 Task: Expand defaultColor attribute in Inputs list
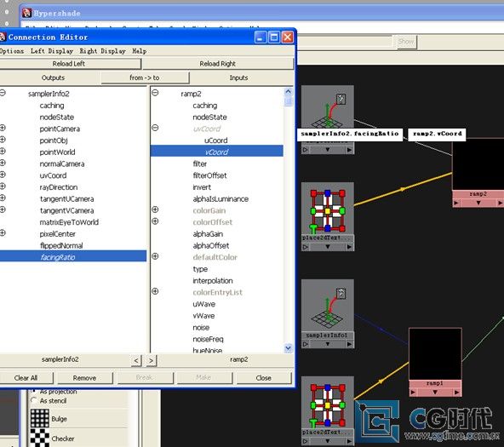click(155, 256)
